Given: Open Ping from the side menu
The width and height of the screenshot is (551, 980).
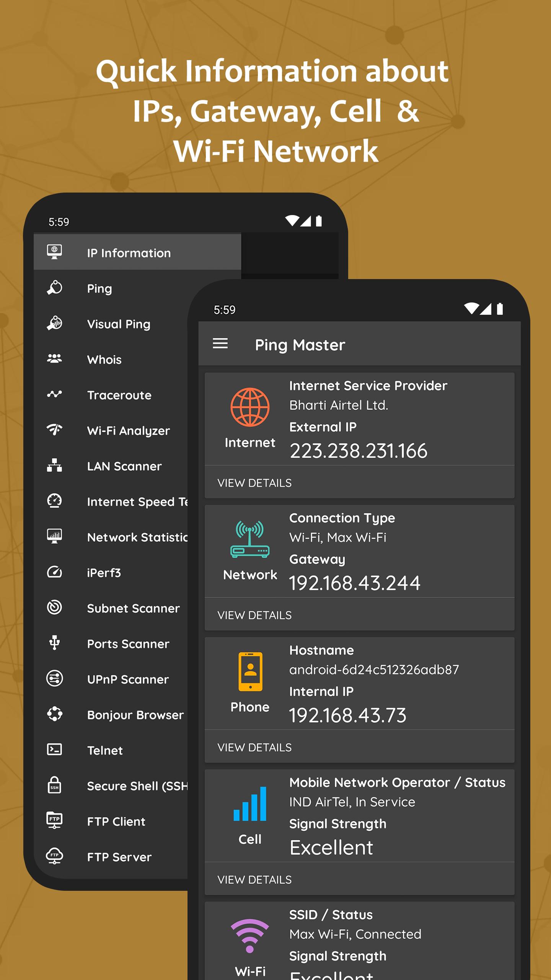Looking at the screenshot, I should point(99,288).
